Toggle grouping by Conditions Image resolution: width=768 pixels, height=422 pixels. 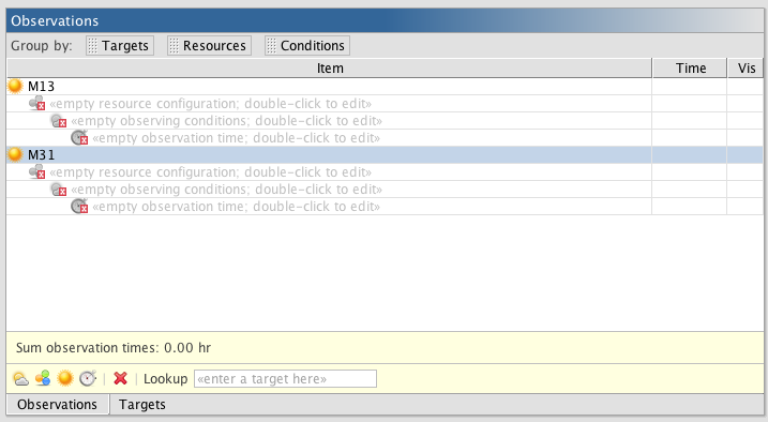(307, 46)
